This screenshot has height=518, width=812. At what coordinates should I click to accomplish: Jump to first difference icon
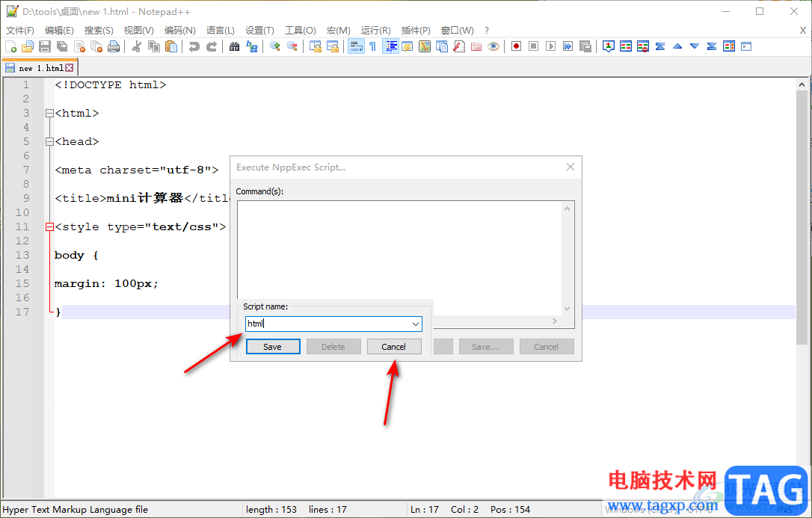(659, 46)
